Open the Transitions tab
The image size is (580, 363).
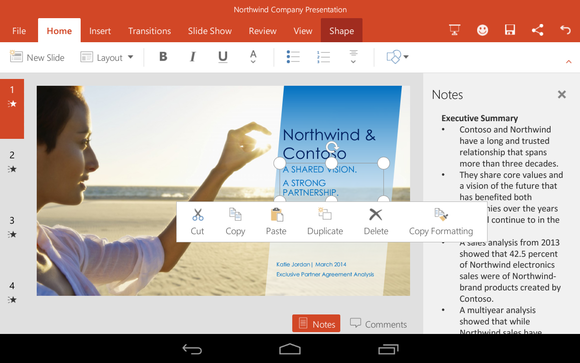(x=149, y=31)
